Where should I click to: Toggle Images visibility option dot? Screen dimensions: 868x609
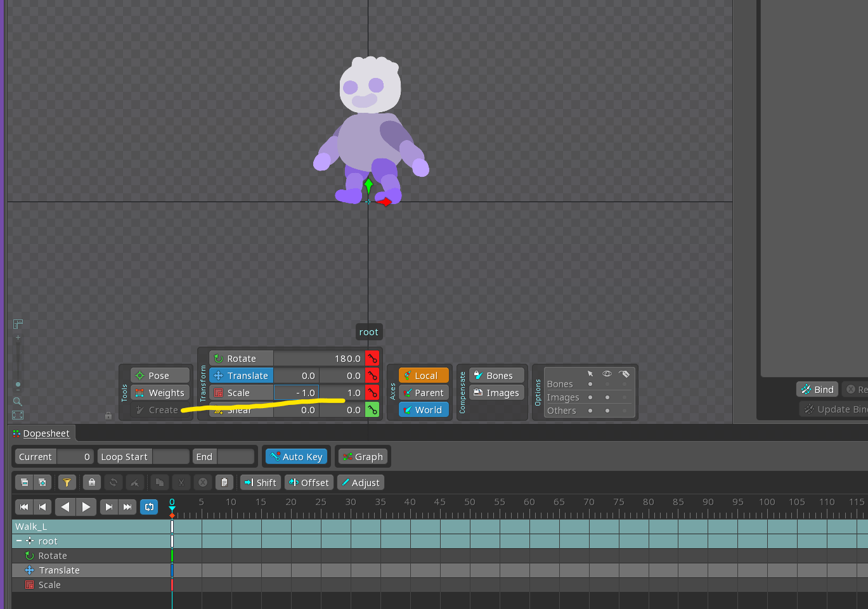607,397
